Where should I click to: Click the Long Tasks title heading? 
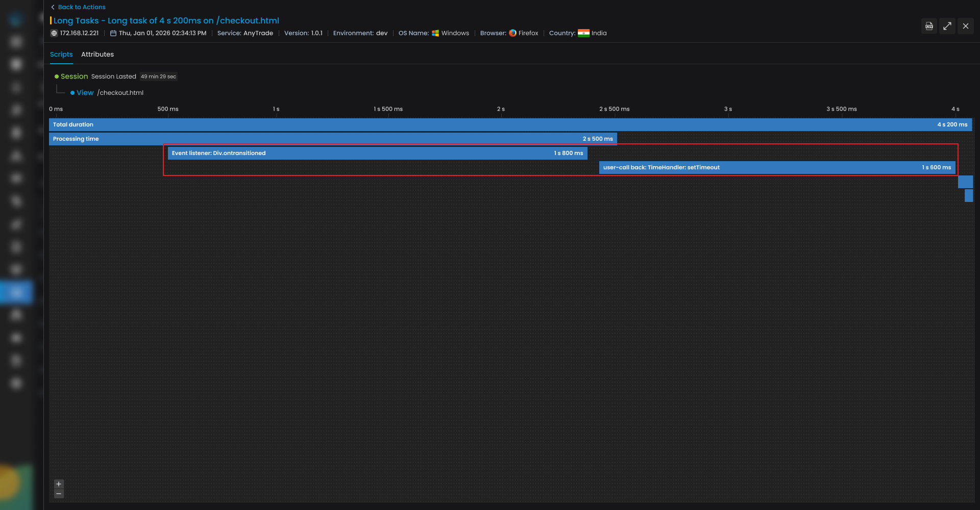coord(166,20)
